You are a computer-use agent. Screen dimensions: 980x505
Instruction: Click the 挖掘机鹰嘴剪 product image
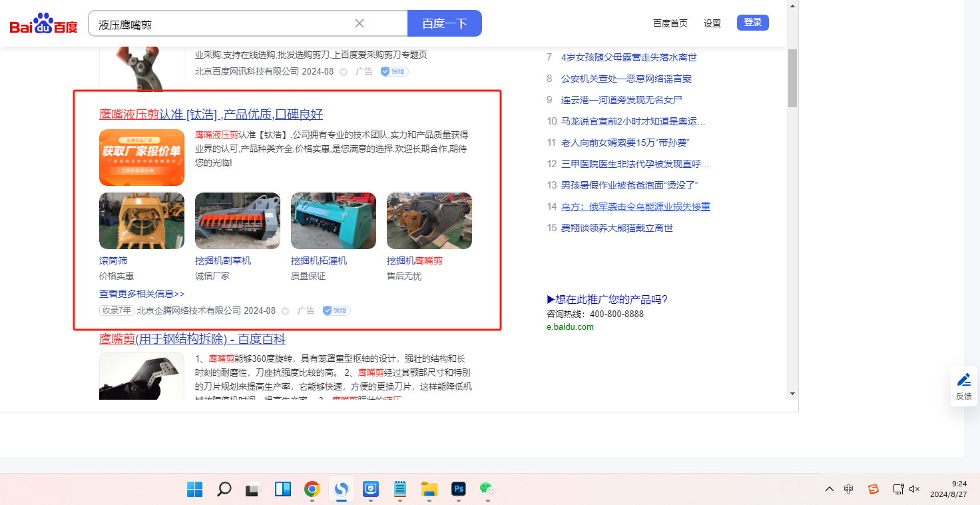(x=429, y=221)
